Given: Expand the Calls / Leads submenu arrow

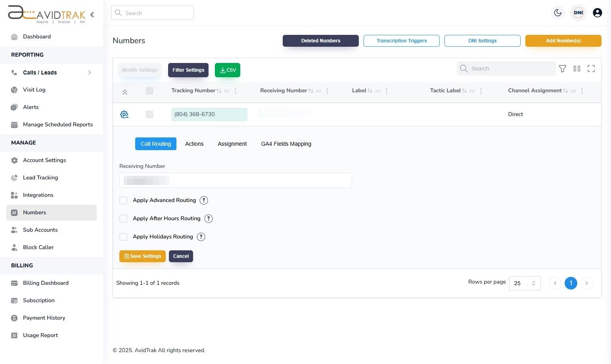Looking at the screenshot, I should [90, 72].
